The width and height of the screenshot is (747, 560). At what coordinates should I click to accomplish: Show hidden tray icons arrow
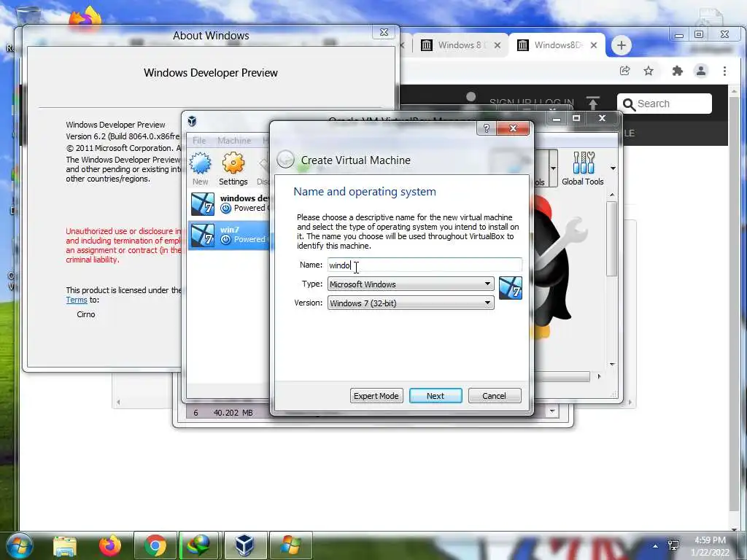[656, 546]
